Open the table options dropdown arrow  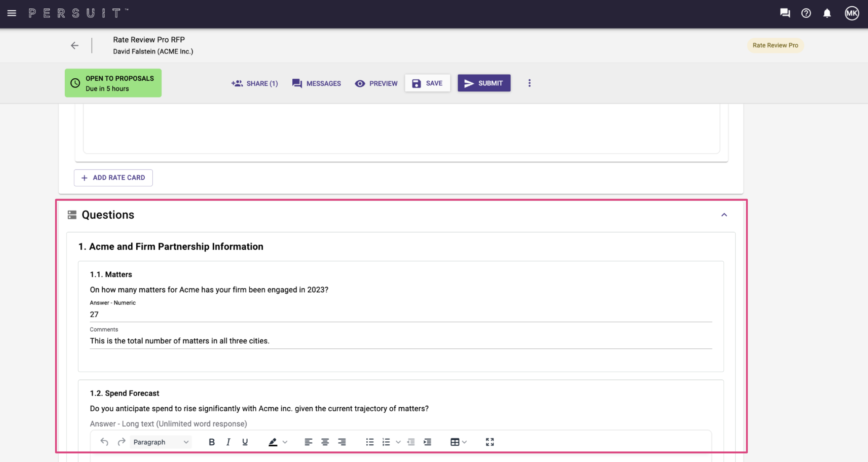(464, 442)
